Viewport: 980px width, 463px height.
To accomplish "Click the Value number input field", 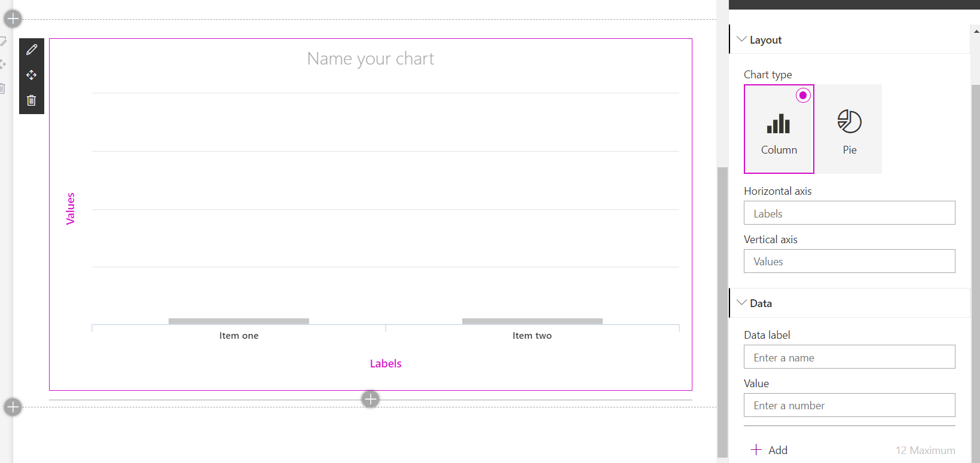I will 849,405.
